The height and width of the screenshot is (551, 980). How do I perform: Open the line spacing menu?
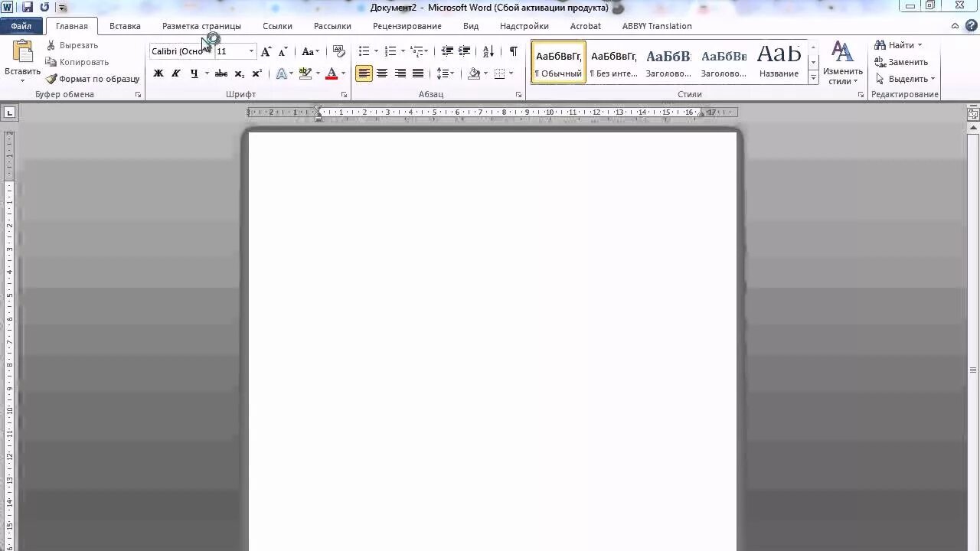pos(445,73)
